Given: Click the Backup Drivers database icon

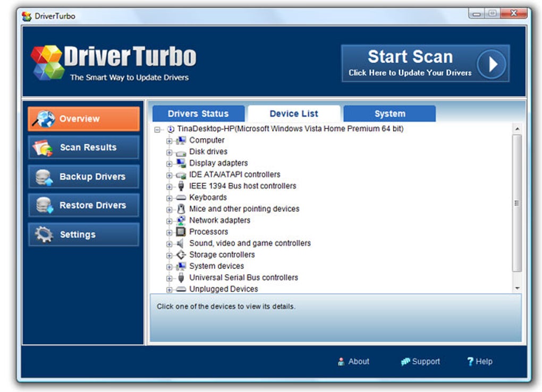Looking at the screenshot, I should [44, 177].
